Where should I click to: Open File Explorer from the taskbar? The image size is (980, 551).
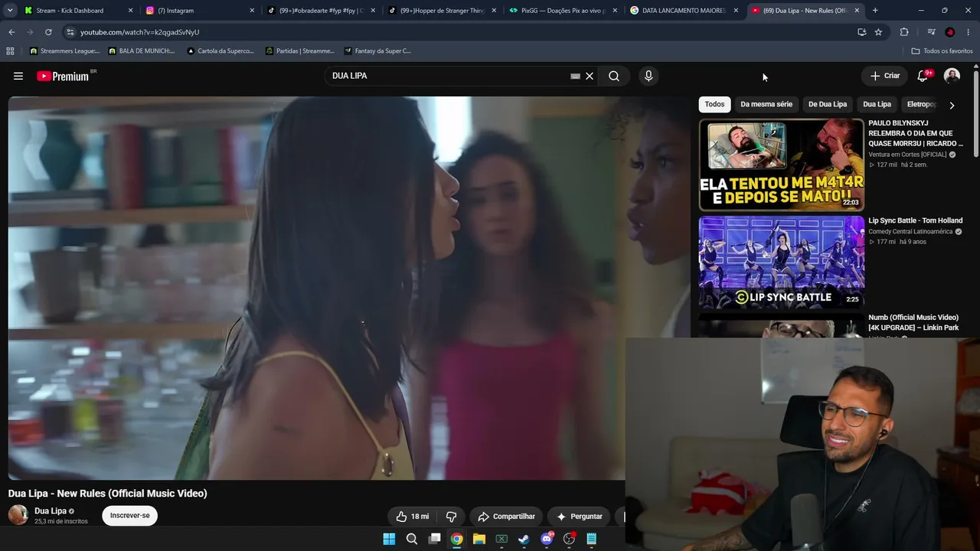pos(479,539)
